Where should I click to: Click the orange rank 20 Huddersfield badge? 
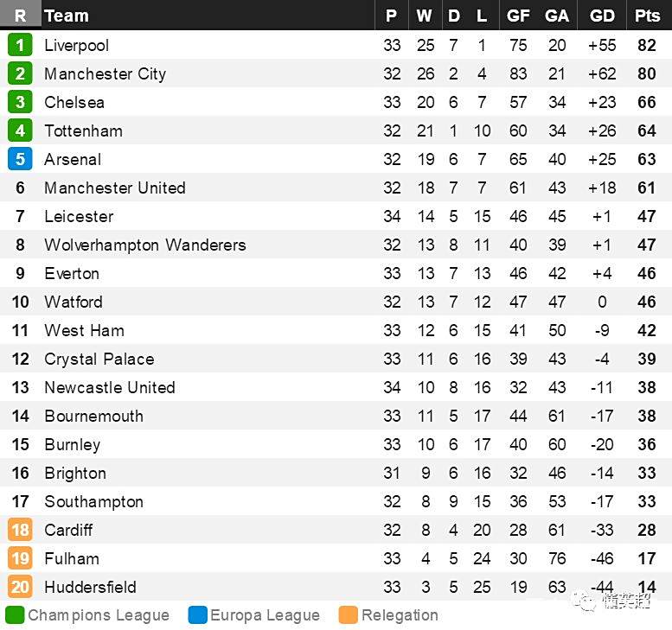point(20,587)
